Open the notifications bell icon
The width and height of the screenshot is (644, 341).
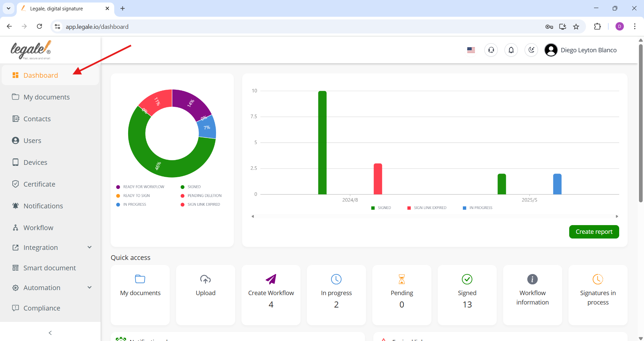click(x=511, y=50)
